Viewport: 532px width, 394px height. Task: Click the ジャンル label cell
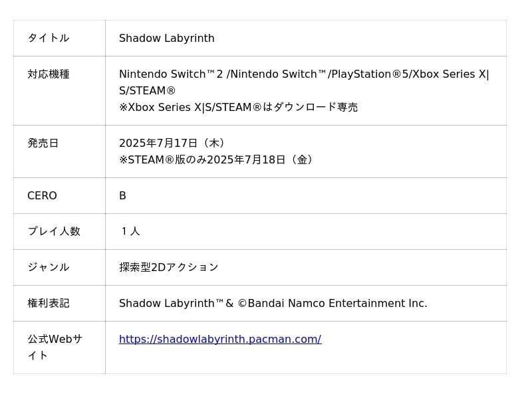pyautogui.click(x=49, y=268)
